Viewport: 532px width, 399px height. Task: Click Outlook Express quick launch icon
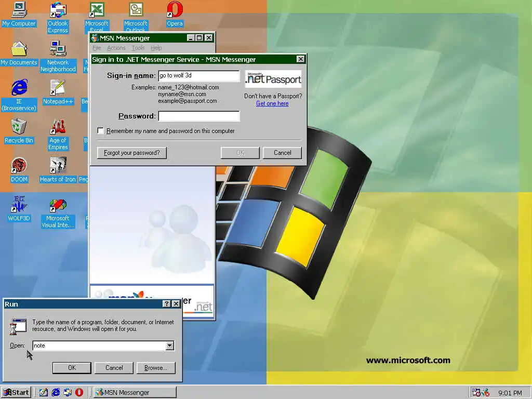(x=68, y=392)
